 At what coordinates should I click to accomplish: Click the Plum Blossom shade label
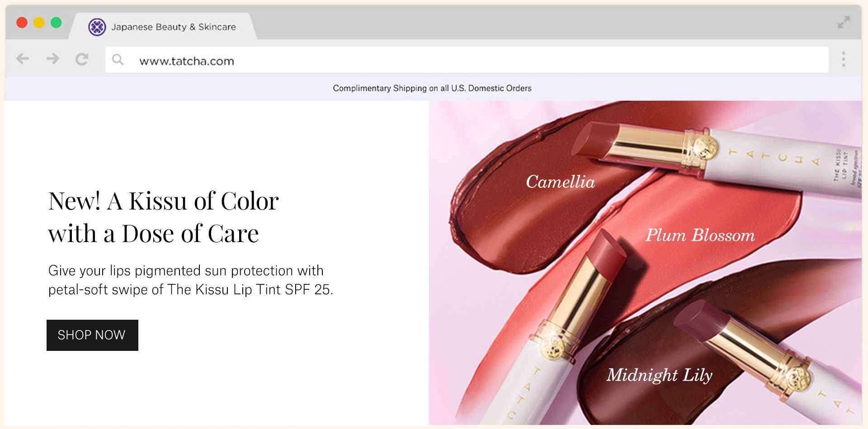[x=700, y=235]
